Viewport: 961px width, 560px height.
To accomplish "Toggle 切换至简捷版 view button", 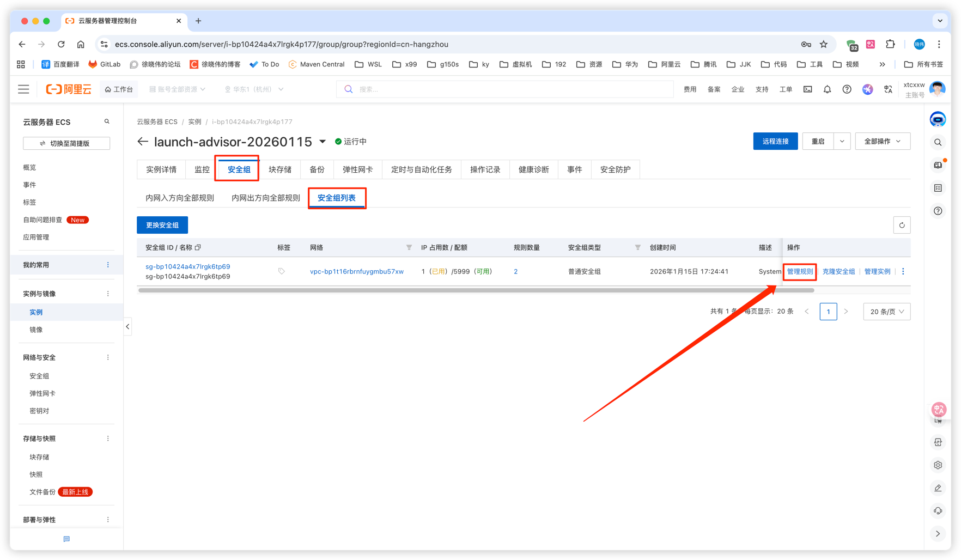I will click(x=66, y=143).
